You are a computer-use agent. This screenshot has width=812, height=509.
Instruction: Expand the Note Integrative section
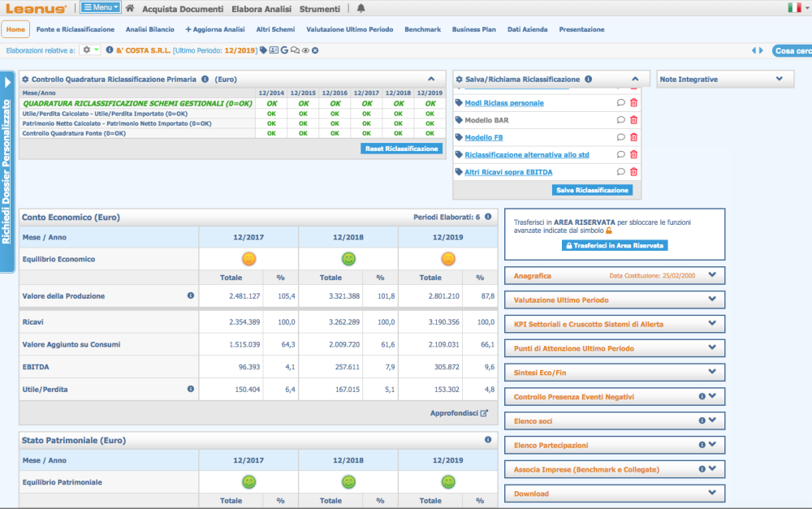[x=780, y=79]
